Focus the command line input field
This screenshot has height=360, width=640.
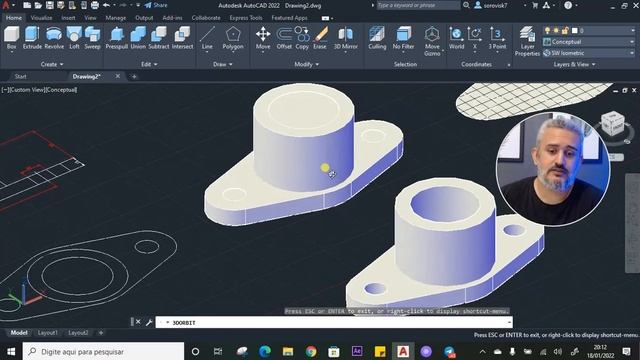click(334, 322)
